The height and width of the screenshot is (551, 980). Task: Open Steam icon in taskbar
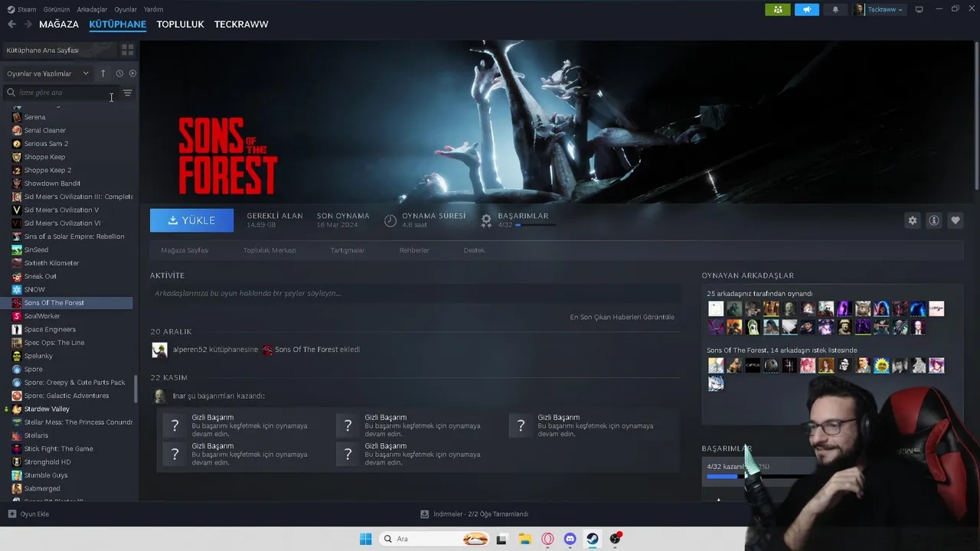pos(593,539)
